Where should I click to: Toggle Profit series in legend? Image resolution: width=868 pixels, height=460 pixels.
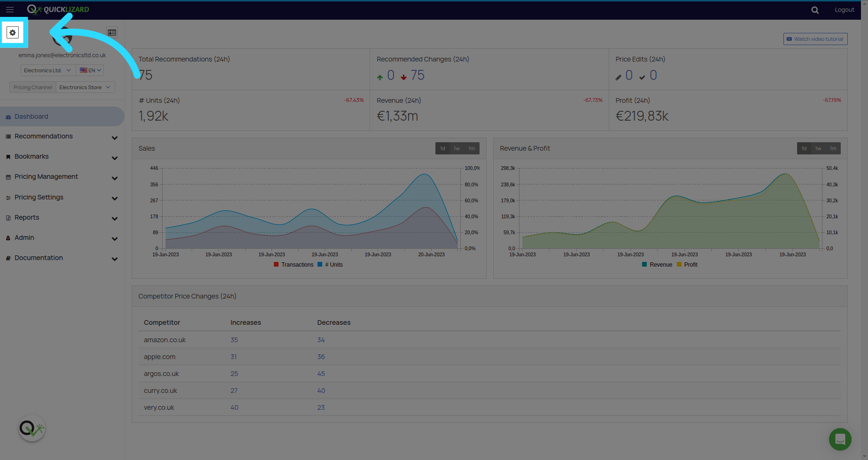687,265
